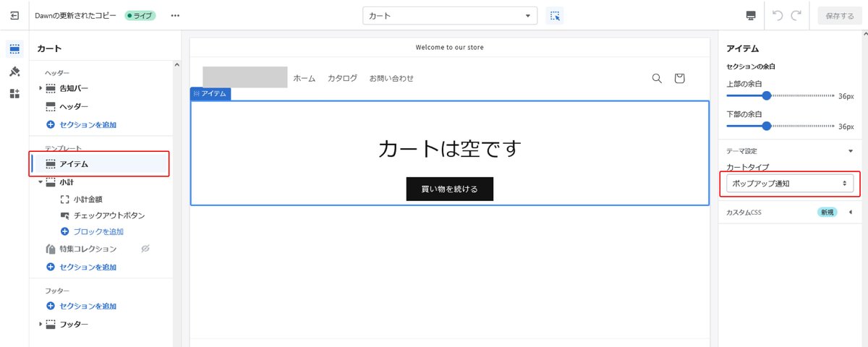This screenshot has width=868, height=347.
Task: Click the redo arrow icon
Action: pos(796,15)
